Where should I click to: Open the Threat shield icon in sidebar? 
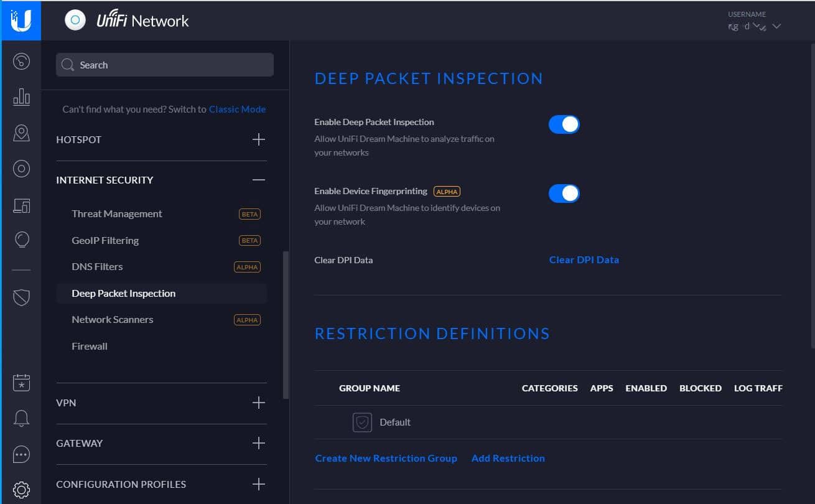pyautogui.click(x=21, y=297)
